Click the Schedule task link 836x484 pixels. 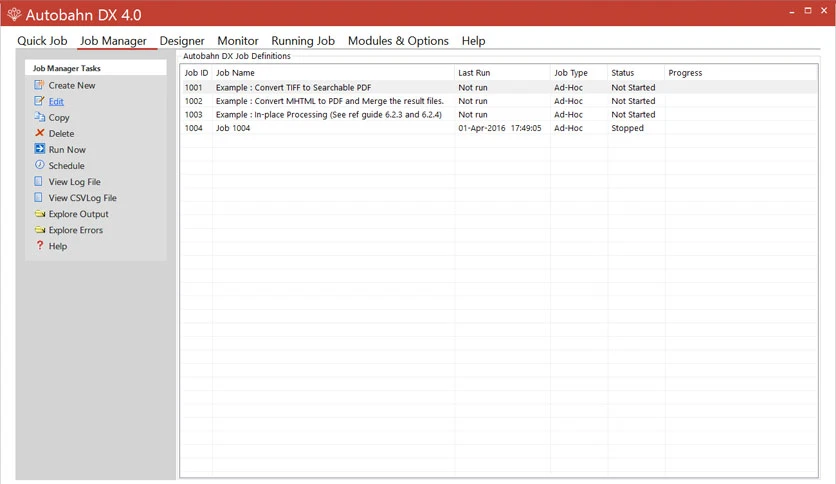pyautogui.click(x=67, y=165)
